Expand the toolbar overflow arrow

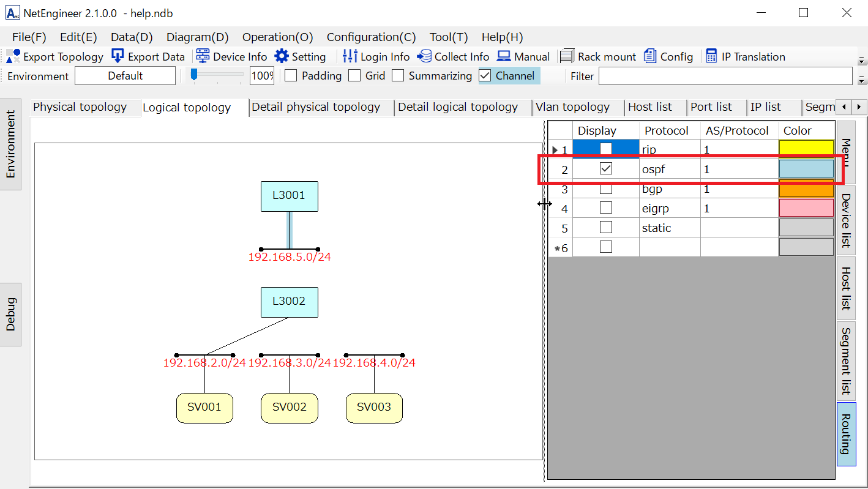tap(862, 60)
